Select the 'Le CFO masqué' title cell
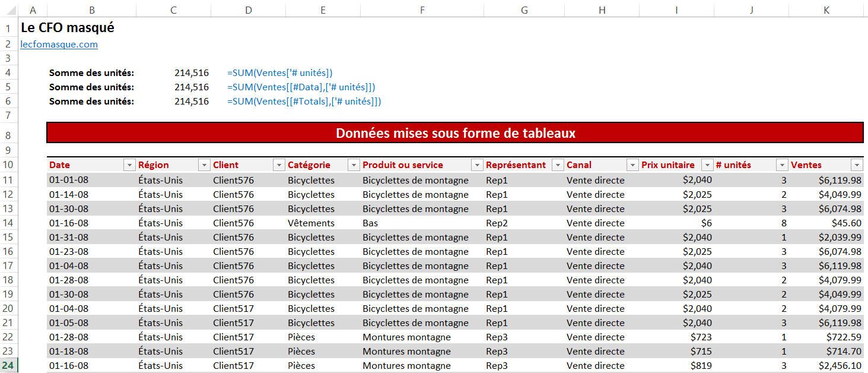Viewport: 868px width, 373px height. 68,28
